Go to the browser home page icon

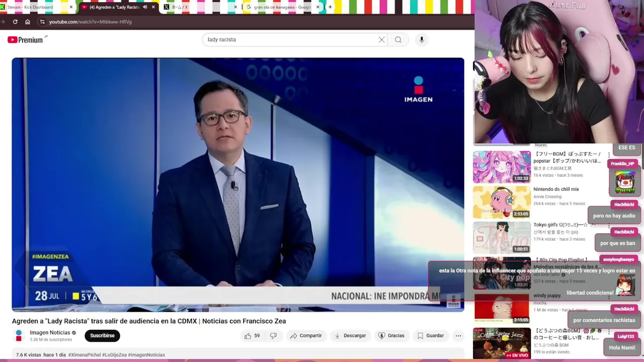(x=28, y=22)
